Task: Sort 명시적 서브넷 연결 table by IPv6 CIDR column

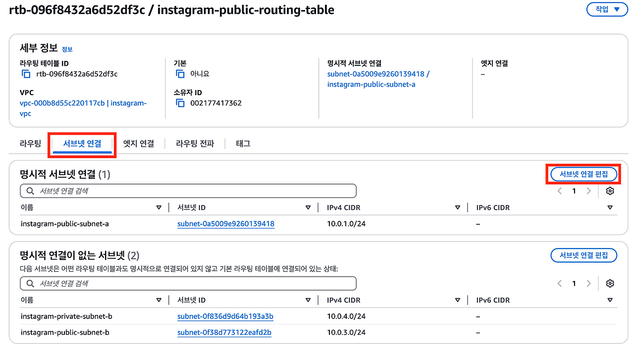Action: [x=610, y=208]
